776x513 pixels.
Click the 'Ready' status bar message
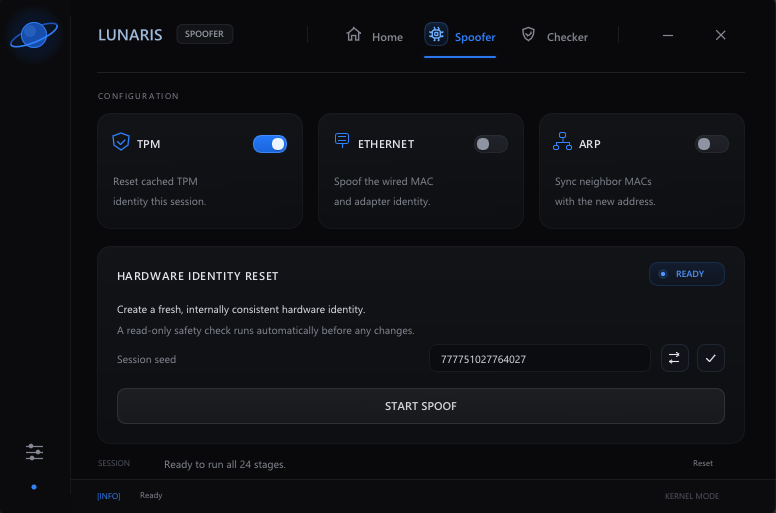(x=151, y=495)
